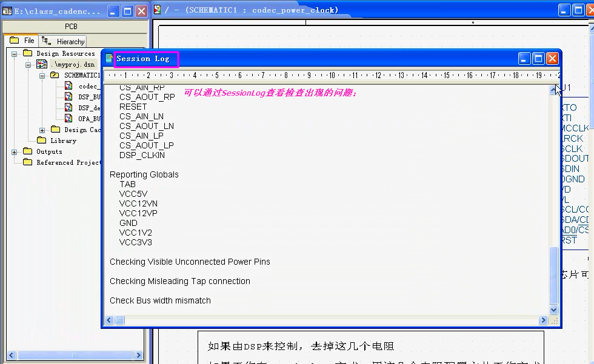This screenshot has width=594, height=364.
Task: Click the "VCC3V3" log entry
Action: pos(135,242)
